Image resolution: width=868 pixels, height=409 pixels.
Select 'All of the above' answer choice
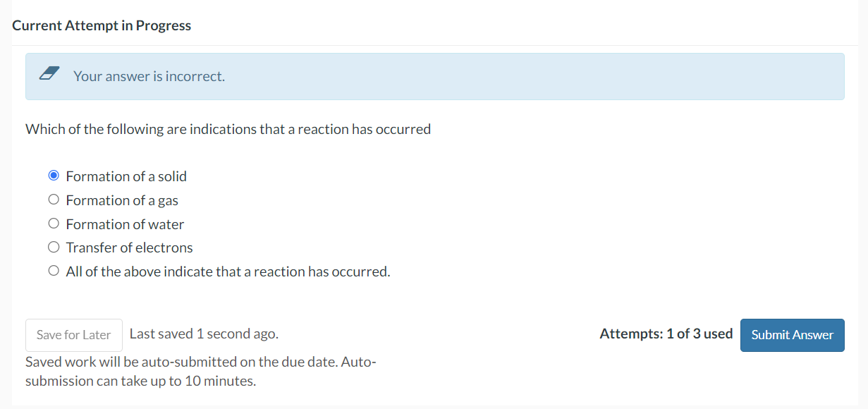click(53, 269)
